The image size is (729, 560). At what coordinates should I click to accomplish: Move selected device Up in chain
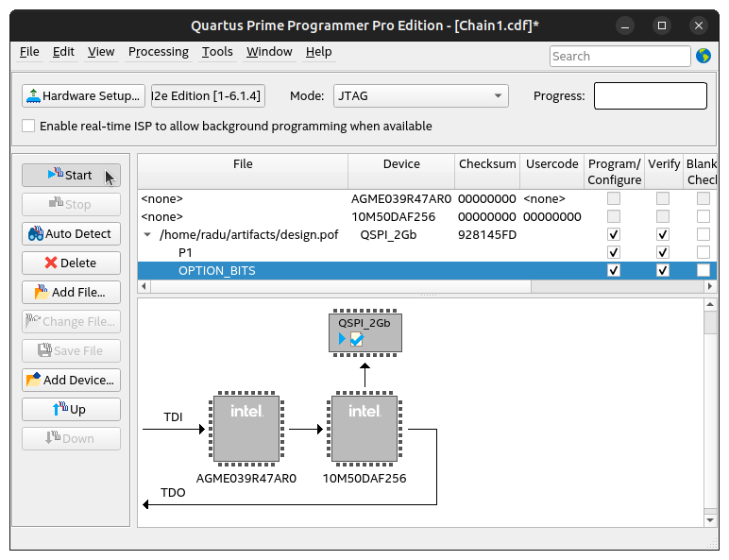[x=71, y=409]
